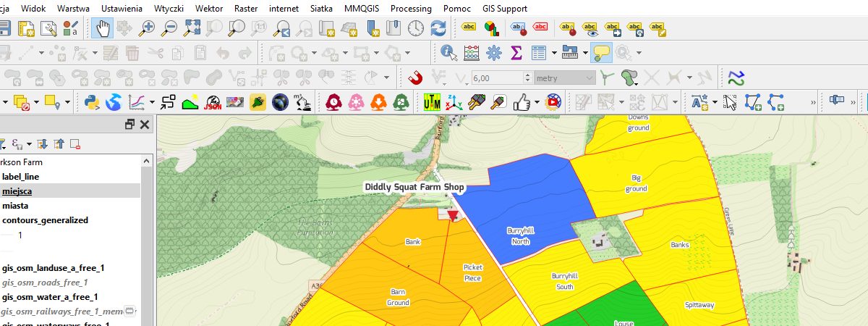Open the Processing menu
Image resolution: width=868 pixels, height=326 pixels.
[x=411, y=9]
